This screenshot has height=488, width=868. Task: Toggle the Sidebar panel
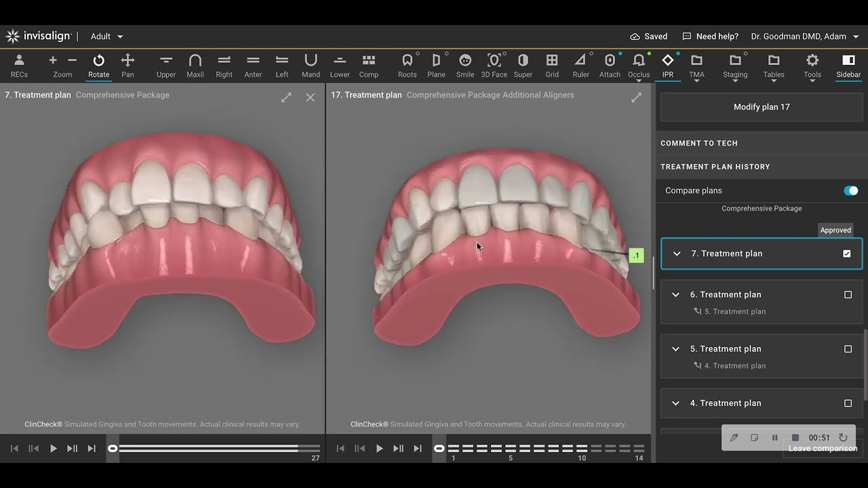click(848, 66)
